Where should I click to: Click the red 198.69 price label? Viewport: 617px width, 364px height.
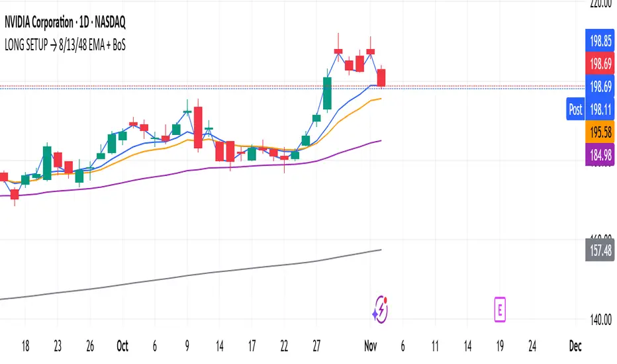pyautogui.click(x=600, y=64)
